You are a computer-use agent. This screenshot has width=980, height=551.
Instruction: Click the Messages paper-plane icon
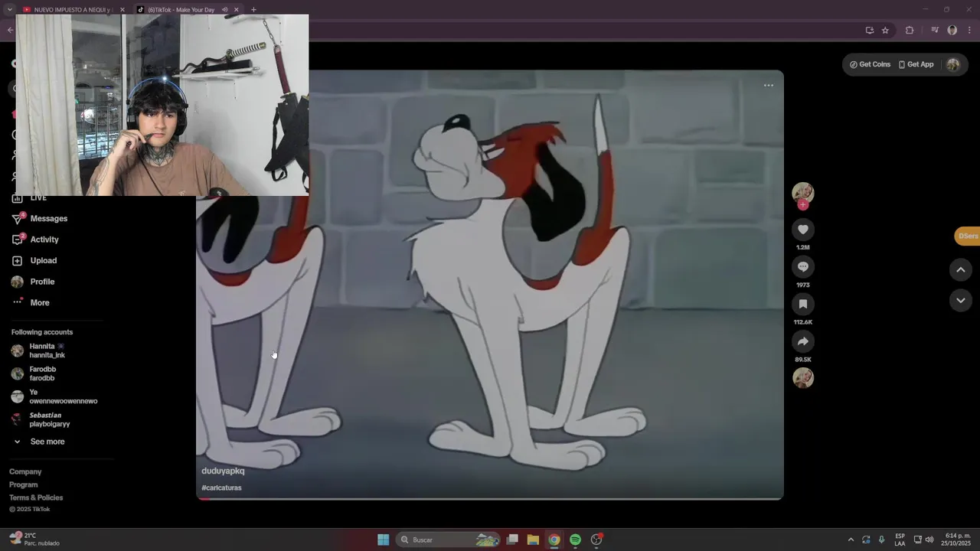point(17,219)
